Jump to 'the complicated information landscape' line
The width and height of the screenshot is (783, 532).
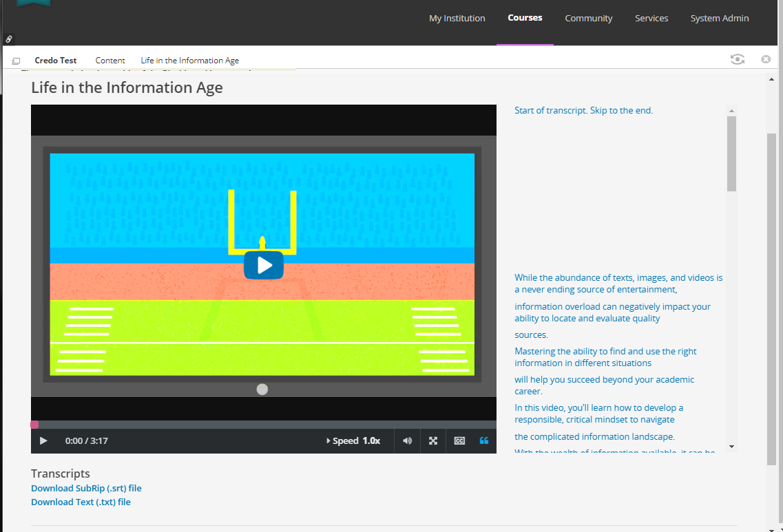(595, 436)
